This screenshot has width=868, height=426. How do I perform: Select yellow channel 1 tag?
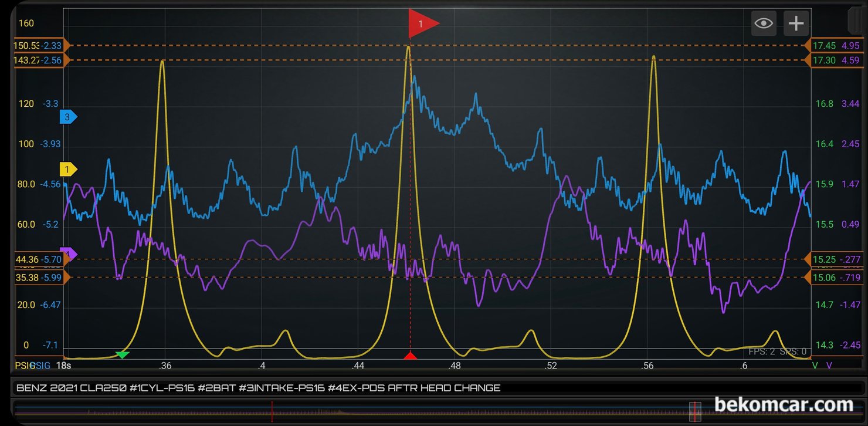point(69,170)
